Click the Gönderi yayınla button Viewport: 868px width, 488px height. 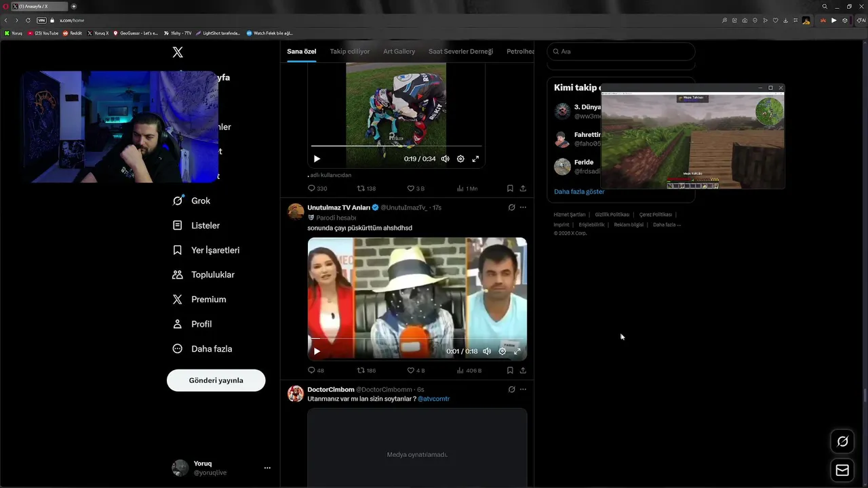point(216,380)
